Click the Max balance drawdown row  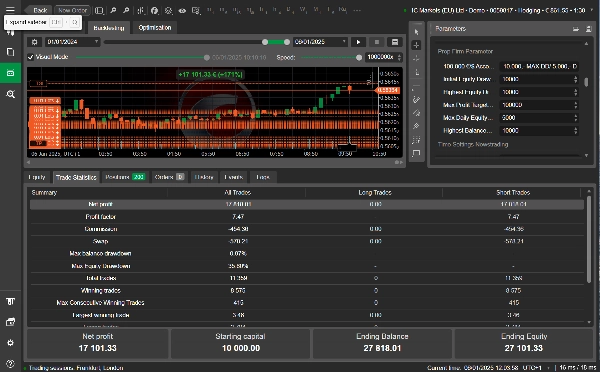(x=307, y=253)
